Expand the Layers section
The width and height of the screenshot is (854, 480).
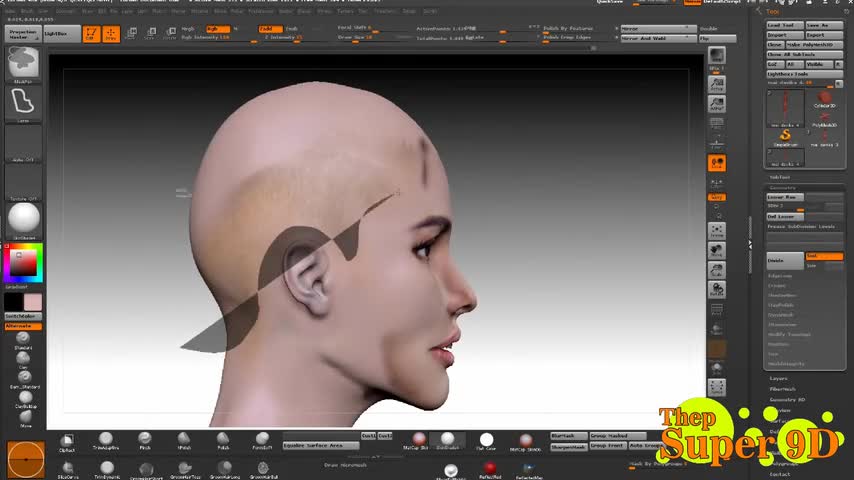pyautogui.click(x=779, y=379)
